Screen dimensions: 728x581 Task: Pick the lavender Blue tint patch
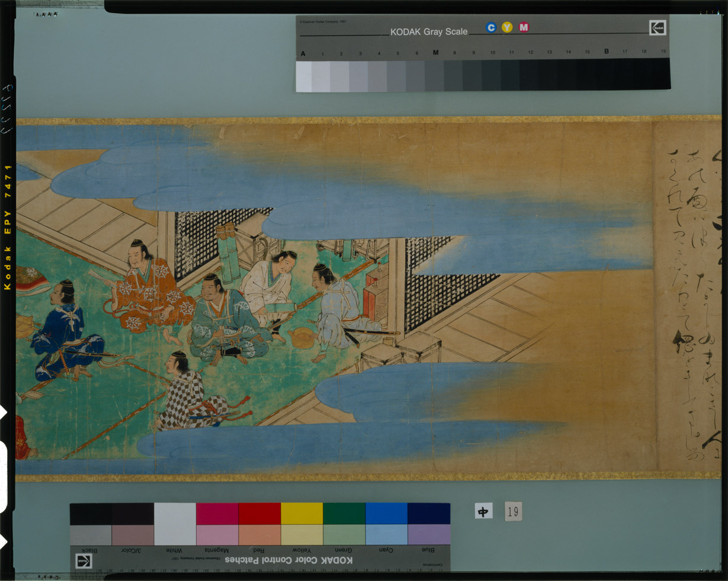tap(429, 535)
